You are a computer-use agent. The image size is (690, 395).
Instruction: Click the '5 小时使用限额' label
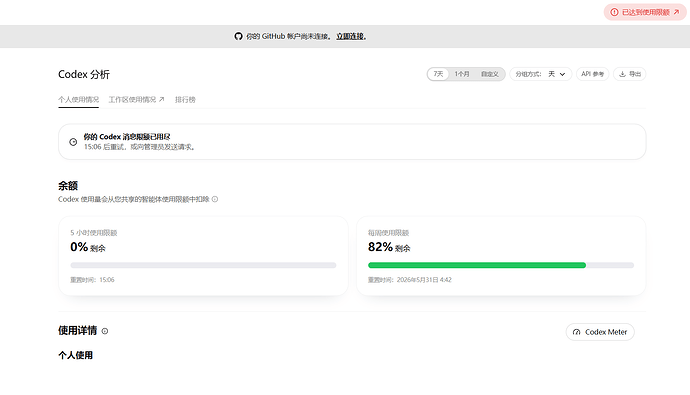pyautogui.click(x=94, y=233)
